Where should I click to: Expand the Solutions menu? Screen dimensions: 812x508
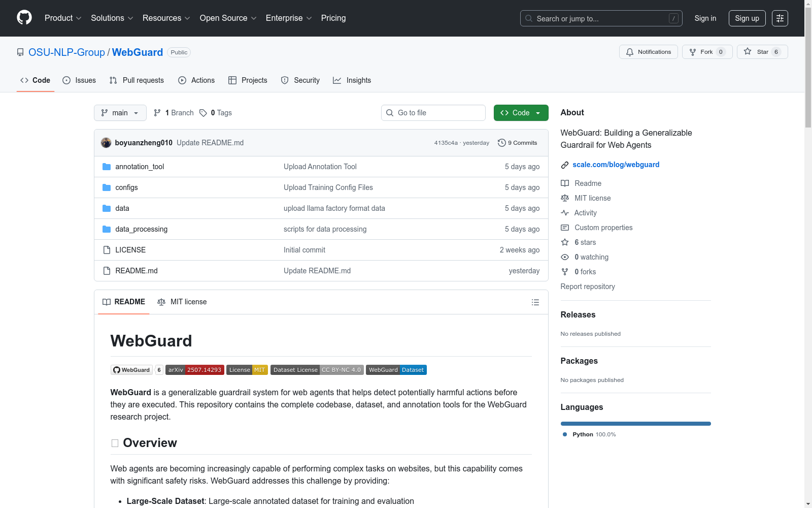click(112, 18)
